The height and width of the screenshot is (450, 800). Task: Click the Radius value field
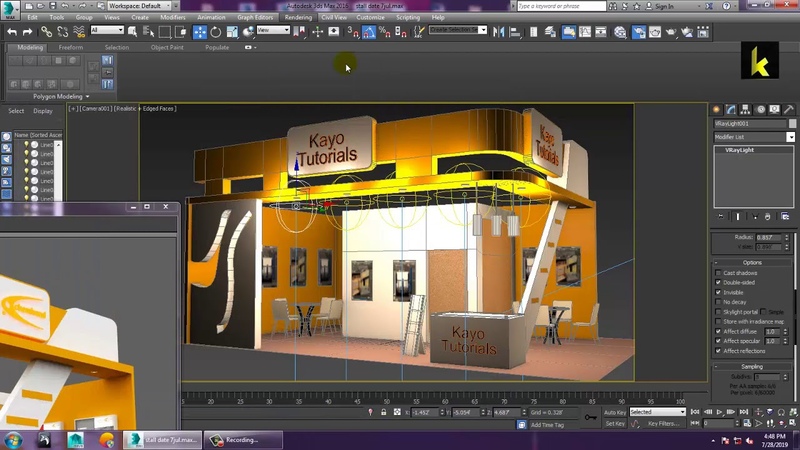[769, 237]
